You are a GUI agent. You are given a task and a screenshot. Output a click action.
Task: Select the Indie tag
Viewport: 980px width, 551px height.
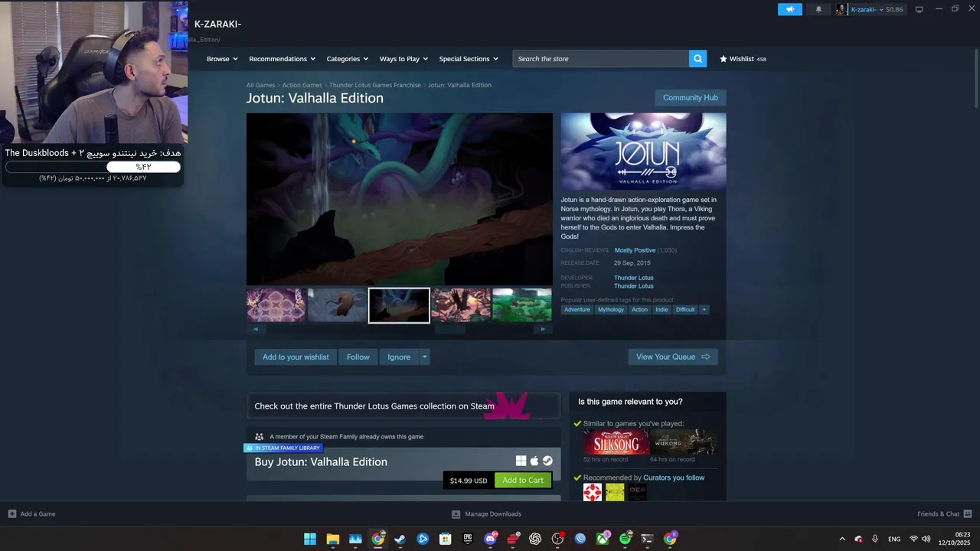point(661,309)
